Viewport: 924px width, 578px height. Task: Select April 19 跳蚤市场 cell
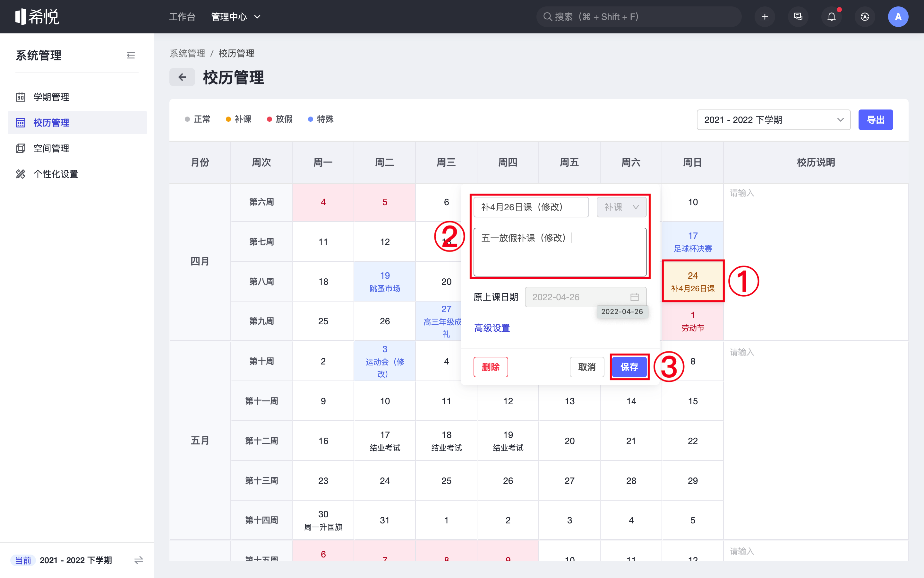point(384,282)
